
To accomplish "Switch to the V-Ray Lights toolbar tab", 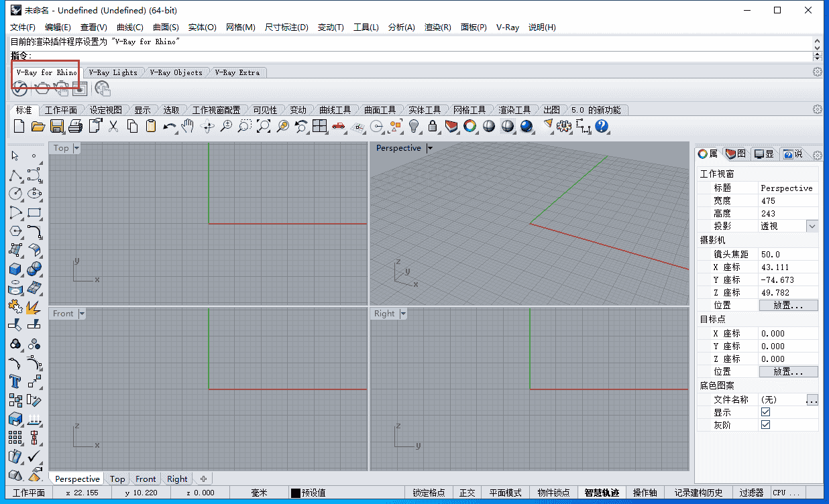I will (114, 72).
